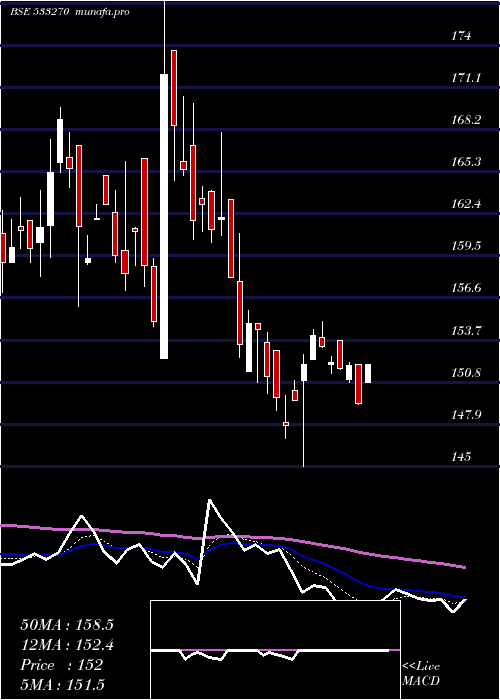Click the 159.5 price axis label
This screenshot has width=500, height=700.
tap(465, 246)
